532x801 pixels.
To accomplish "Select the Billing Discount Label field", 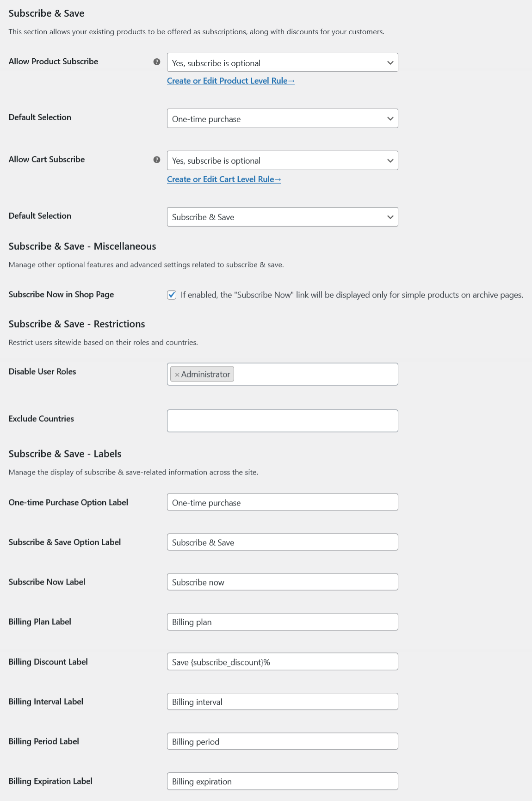I will pos(282,661).
